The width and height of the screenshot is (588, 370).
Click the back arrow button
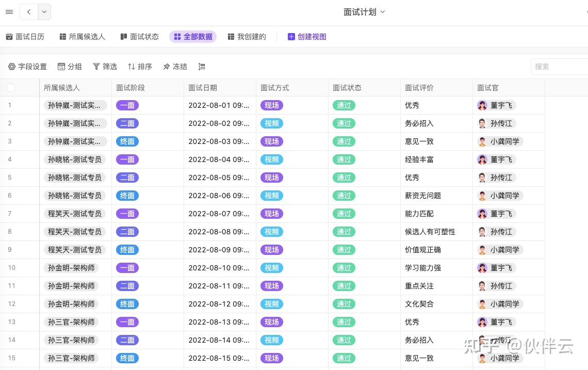pyautogui.click(x=29, y=12)
